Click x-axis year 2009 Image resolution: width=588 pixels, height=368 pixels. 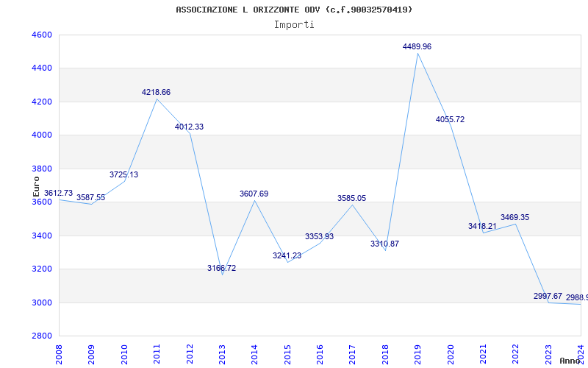coord(91,355)
